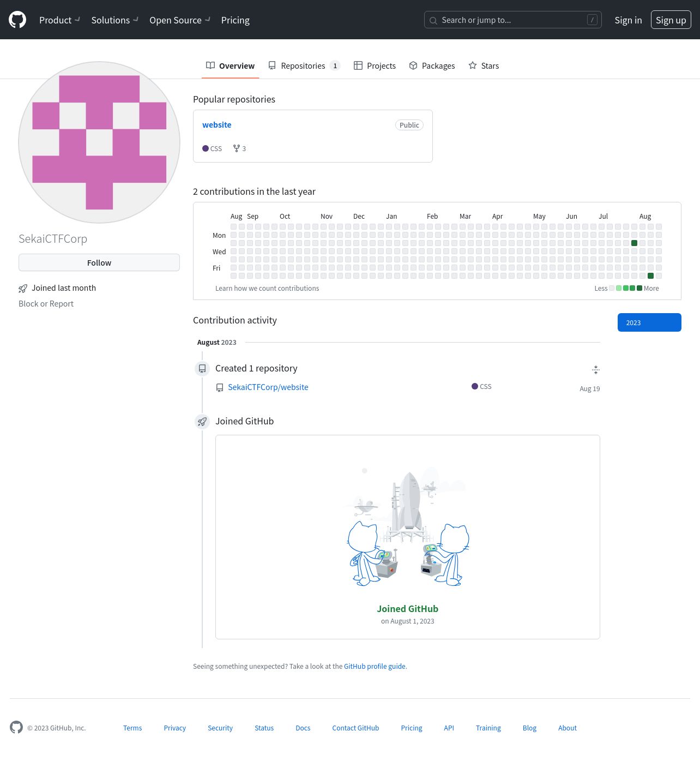Screen dimensions: 700x761
Task: Click the footer GitHub logo
Action: 16,727
